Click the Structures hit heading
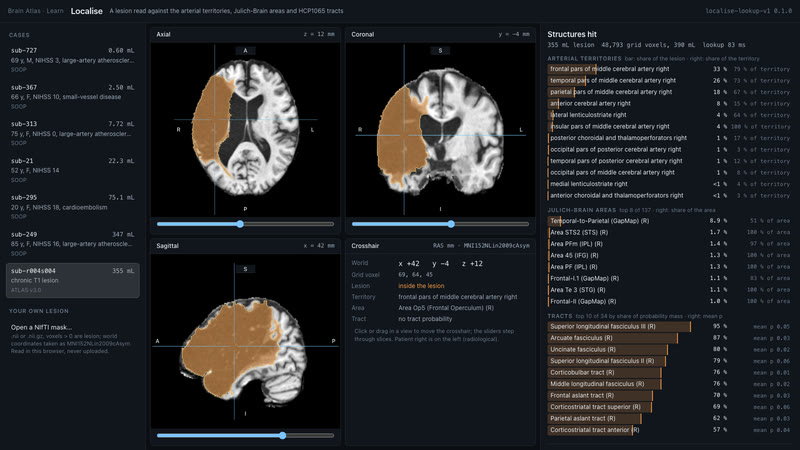Viewport: 800px width, 450px height. 572,34
